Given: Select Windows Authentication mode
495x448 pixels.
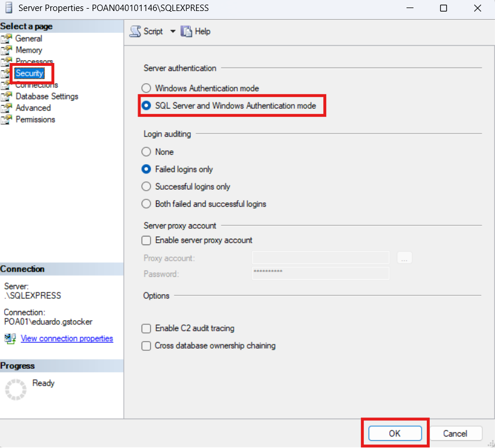Looking at the screenshot, I should coord(146,88).
